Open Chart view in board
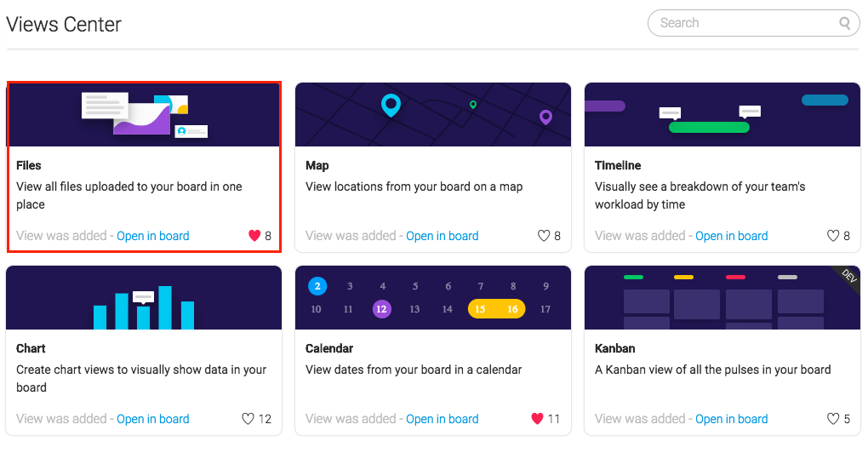Viewport: 868px width, 453px height. pos(153,419)
